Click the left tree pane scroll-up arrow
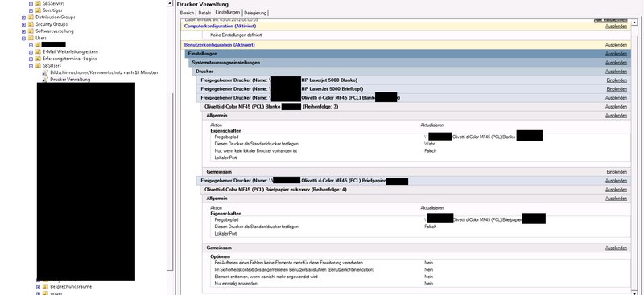Image resolution: width=644 pixels, height=295 pixels. [x=171, y=3]
